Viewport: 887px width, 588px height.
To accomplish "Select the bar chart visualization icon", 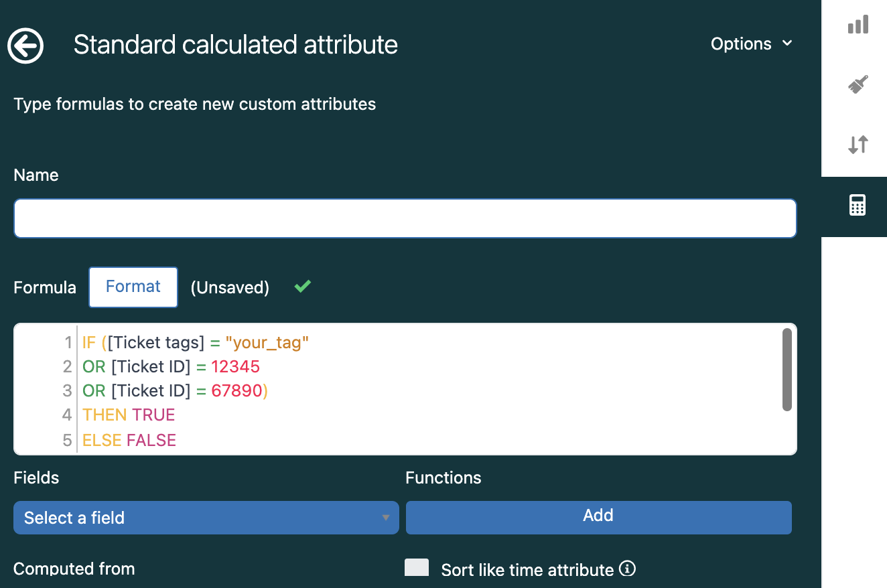I will 857,24.
